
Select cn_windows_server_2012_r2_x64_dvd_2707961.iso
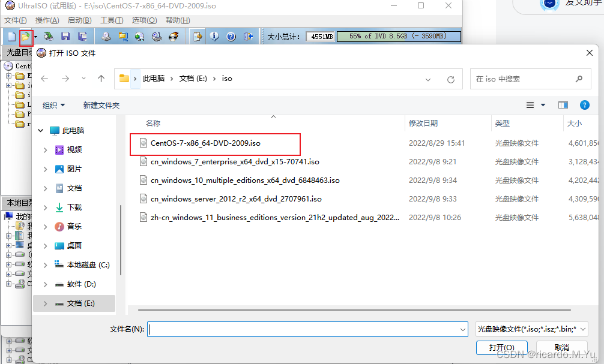point(236,199)
